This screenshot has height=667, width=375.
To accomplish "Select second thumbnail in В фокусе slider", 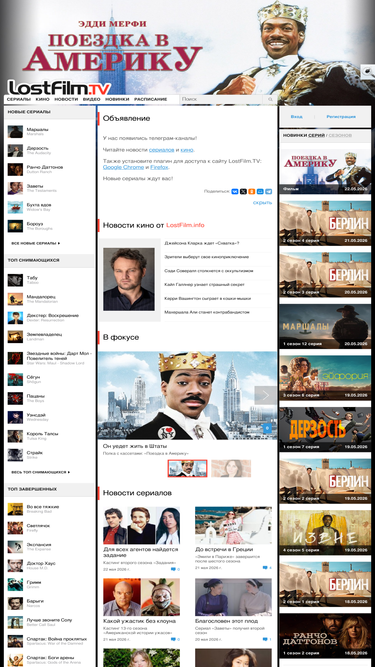I will click(x=231, y=468).
